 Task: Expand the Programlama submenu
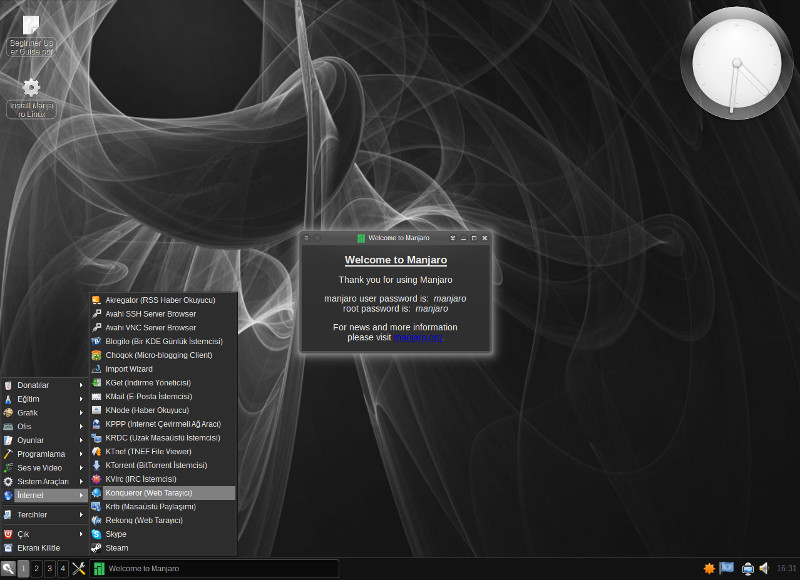point(44,454)
